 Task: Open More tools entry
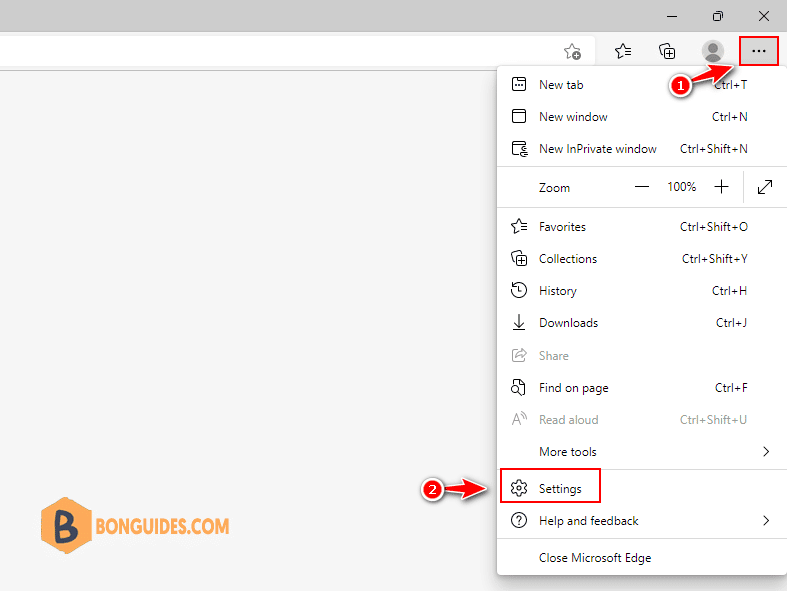click(641, 451)
